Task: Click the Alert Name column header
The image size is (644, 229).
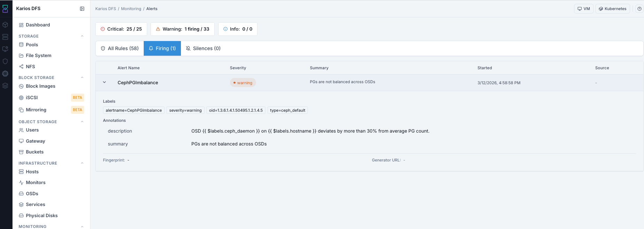Action: [129, 68]
